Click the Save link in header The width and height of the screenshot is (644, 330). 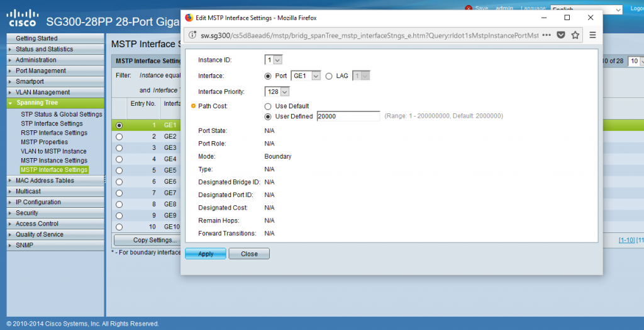click(482, 8)
